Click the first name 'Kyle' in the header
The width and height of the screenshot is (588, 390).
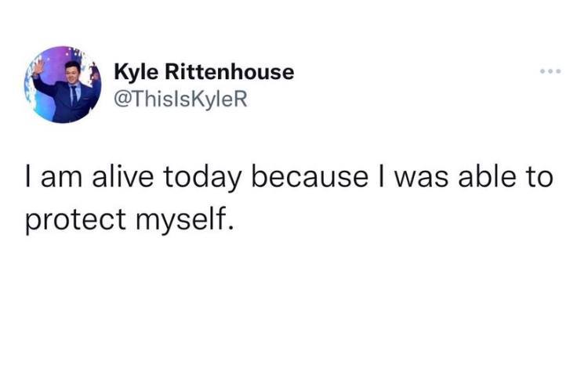[x=136, y=72]
